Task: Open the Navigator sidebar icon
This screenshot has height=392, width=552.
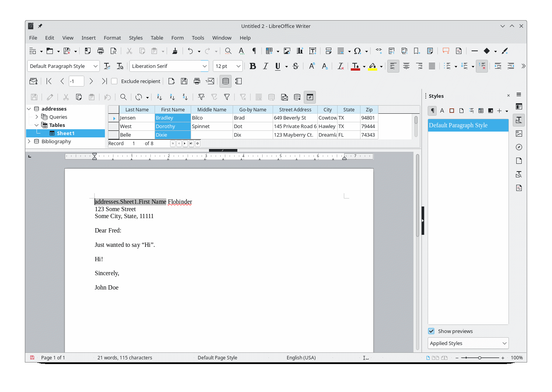Action: [x=519, y=147]
